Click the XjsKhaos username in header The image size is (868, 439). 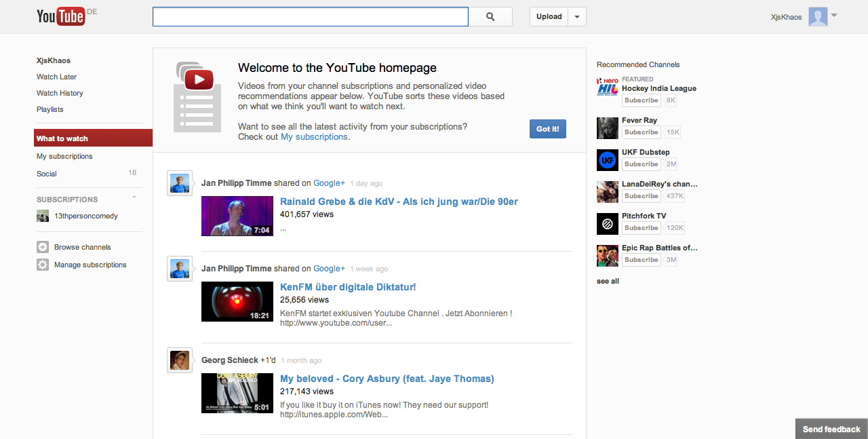(787, 17)
